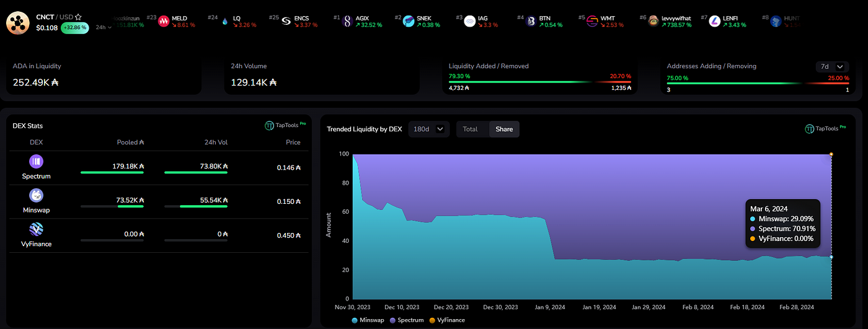Open the ENCS ticker icon
868x329 pixels.
pyautogui.click(x=286, y=21)
